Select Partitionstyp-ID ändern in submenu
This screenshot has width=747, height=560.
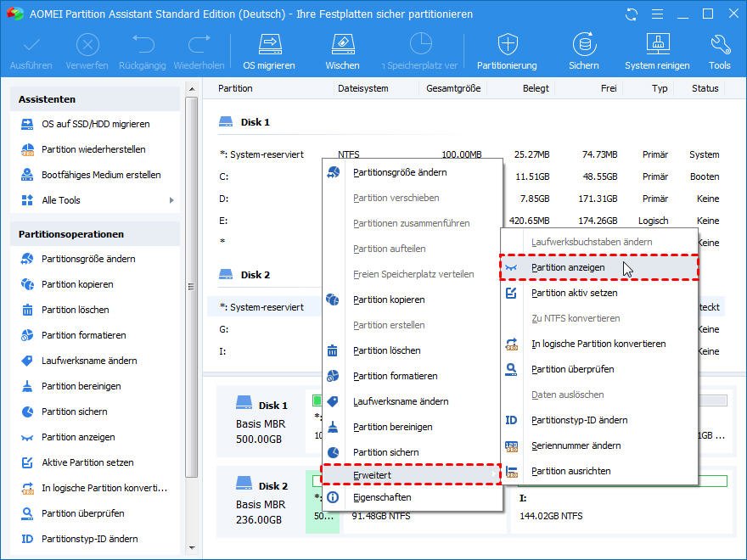[599, 420]
